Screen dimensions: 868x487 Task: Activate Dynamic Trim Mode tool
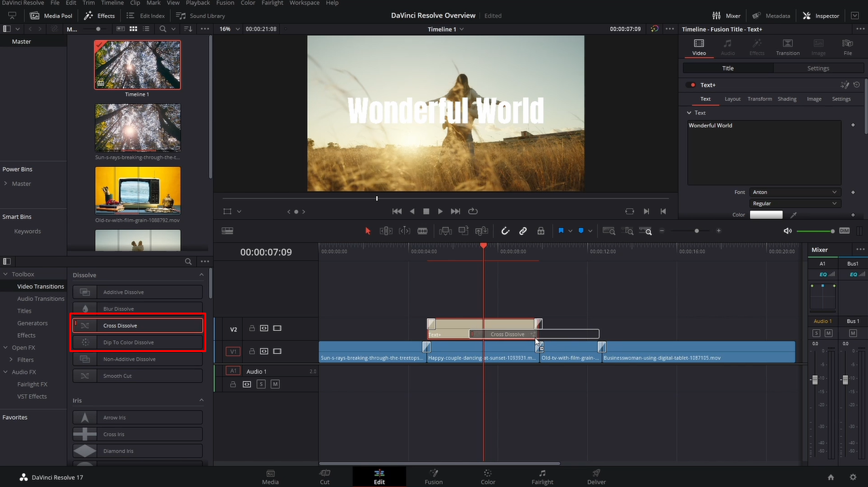coord(404,231)
